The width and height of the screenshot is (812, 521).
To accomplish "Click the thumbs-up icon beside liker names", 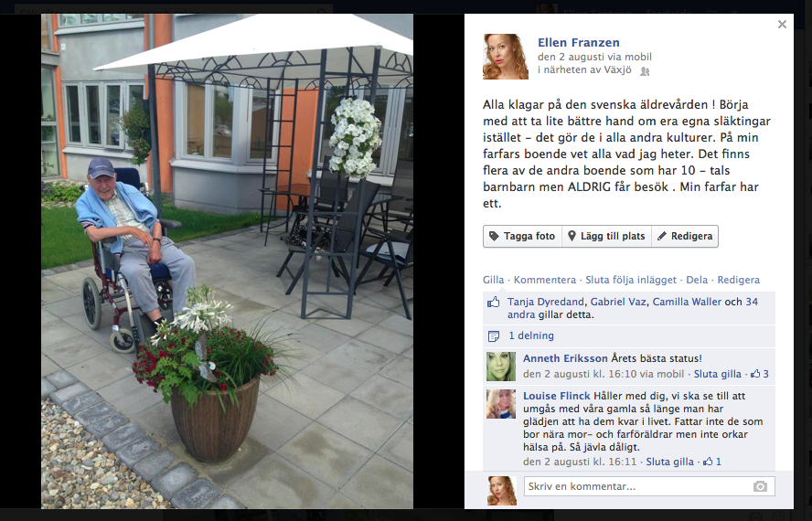I will coord(494,302).
